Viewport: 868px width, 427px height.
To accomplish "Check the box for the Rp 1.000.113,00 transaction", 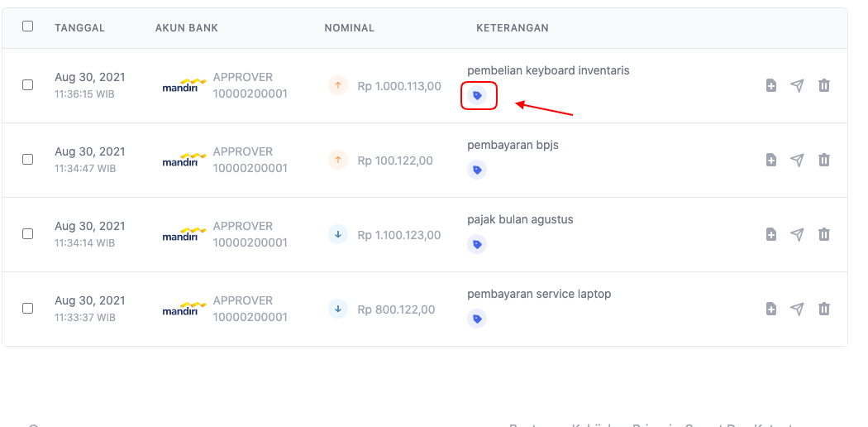I will pos(28,85).
